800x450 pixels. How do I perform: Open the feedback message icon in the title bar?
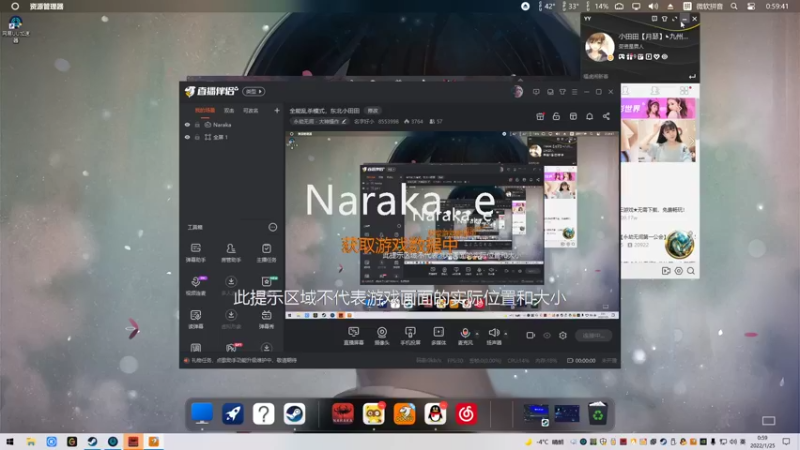pos(536,92)
